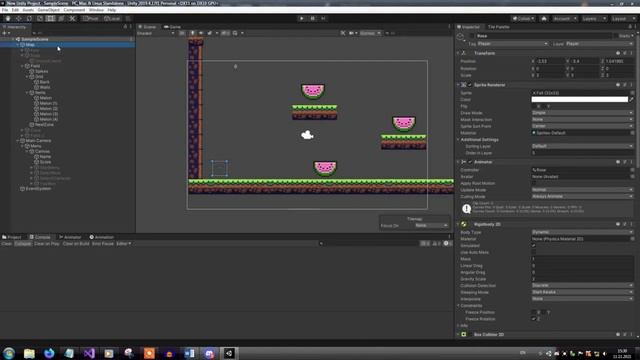Click the Step frame button

tap(323, 18)
